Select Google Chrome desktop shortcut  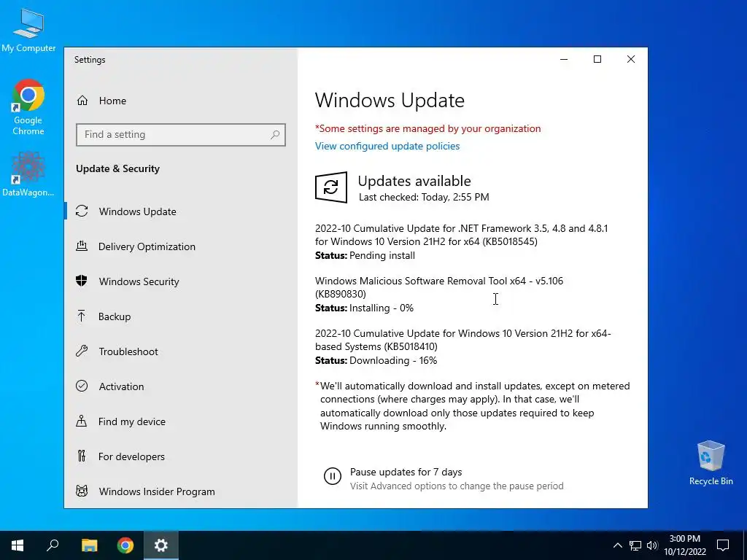click(28, 107)
